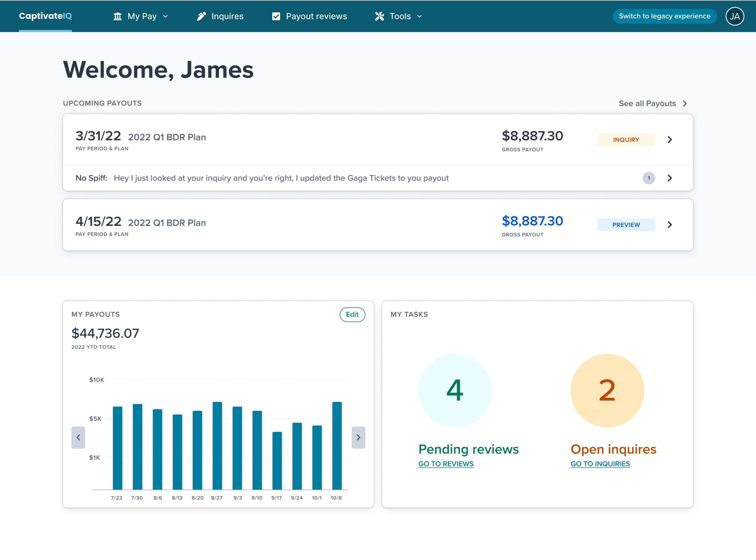756x560 pixels.
Task: Open the Payout reviews section
Action: click(x=316, y=16)
